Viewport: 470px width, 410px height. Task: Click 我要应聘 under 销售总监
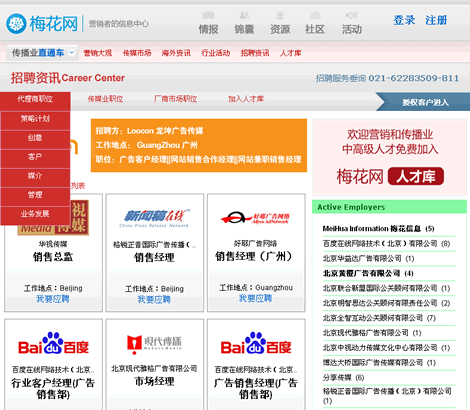(x=53, y=299)
